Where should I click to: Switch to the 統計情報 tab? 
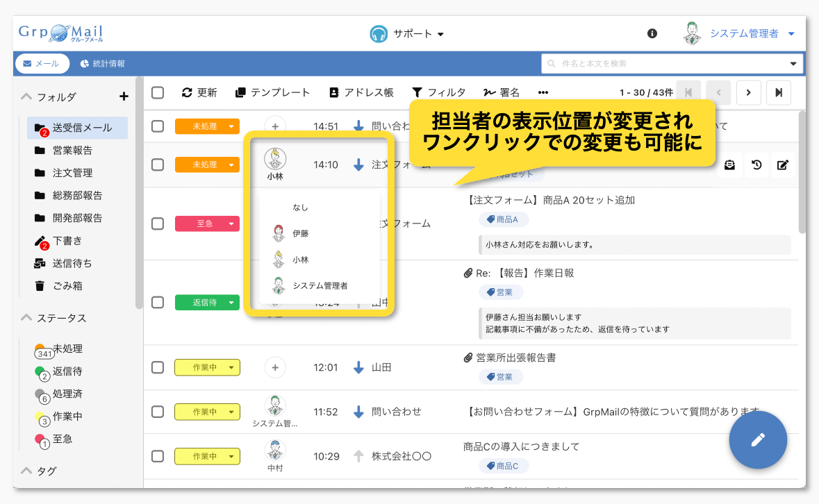coord(102,64)
